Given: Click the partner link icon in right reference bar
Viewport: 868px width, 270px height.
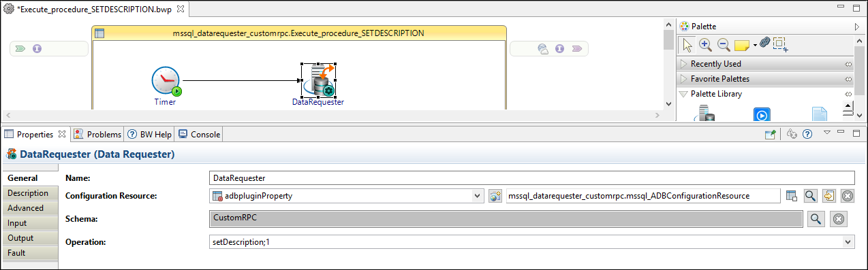Looking at the screenshot, I should point(543,49).
